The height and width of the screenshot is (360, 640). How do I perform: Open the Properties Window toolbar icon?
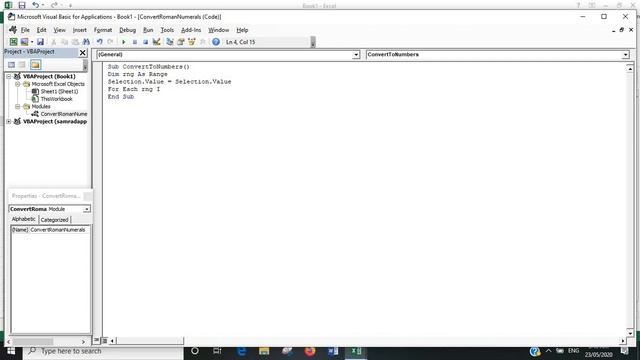point(181,42)
